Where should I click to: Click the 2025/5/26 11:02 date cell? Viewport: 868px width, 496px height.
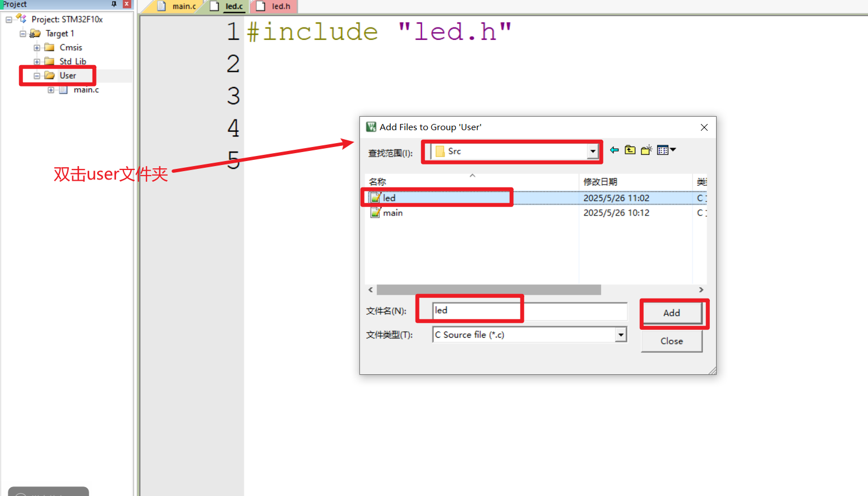616,198
